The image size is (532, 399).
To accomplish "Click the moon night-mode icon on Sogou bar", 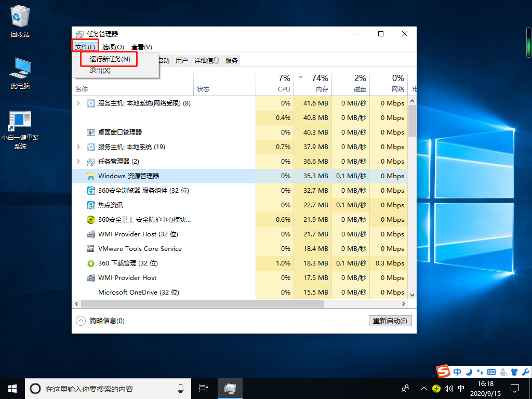I will tap(468, 372).
